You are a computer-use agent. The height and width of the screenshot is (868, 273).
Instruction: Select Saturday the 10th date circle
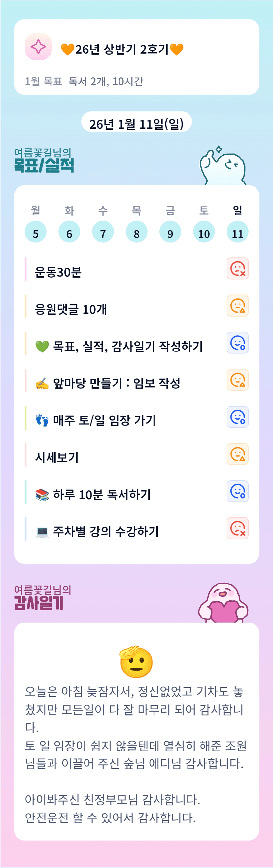pyautogui.click(x=204, y=232)
